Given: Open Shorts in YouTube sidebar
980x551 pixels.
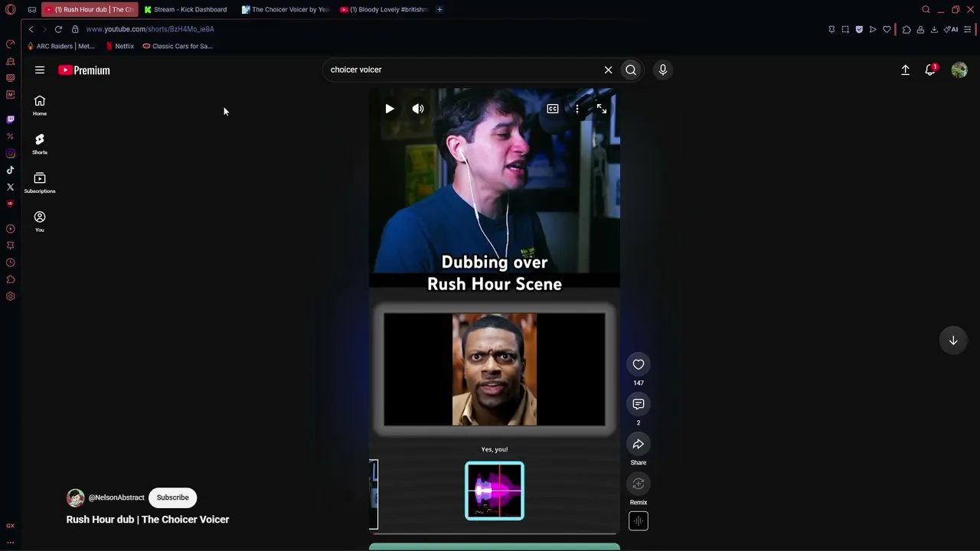Looking at the screenshot, I should pos(40,144).
